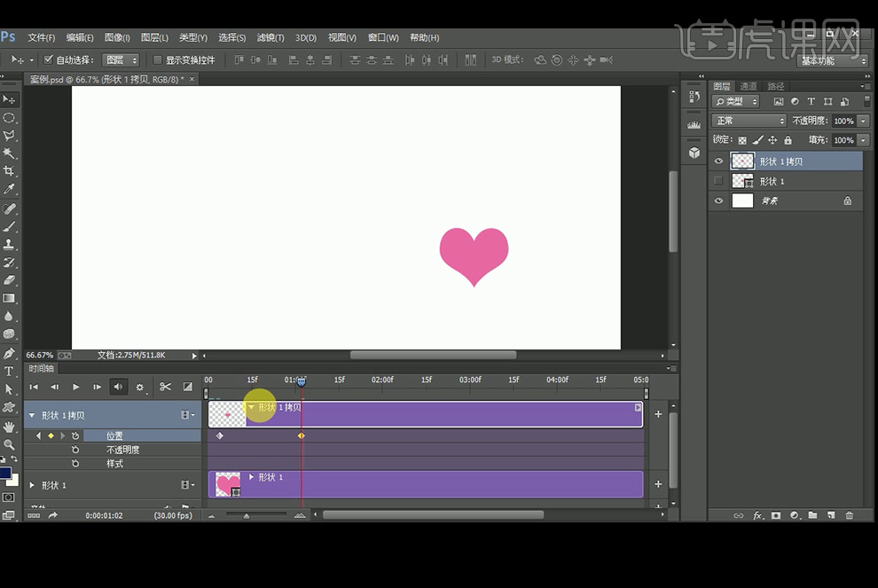
Task: Select the Eyedropper tool
Action: [9, 190]
